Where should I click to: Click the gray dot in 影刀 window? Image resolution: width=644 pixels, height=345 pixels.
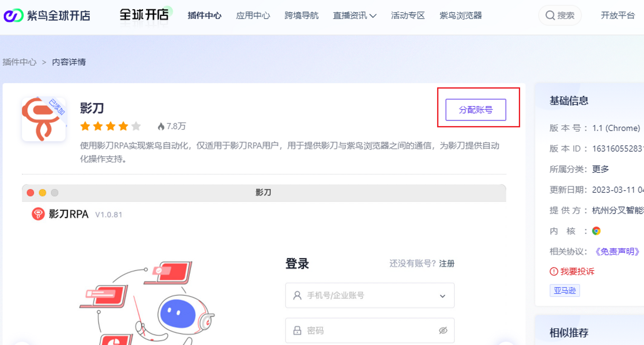55,193
